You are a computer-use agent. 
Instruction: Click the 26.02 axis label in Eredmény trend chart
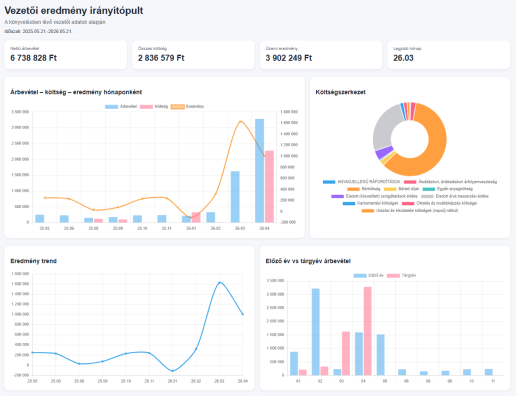[x=196, y=381]
